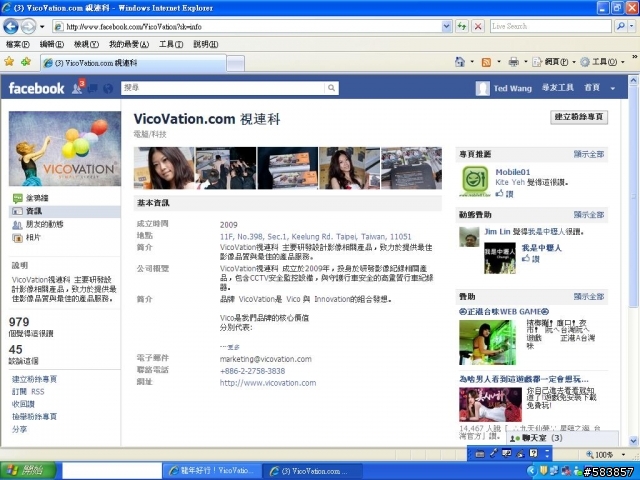Click the Live Search input box
The width and height of the screenshot is (640, 480).
pyautogui.click(x=551, y=26)
